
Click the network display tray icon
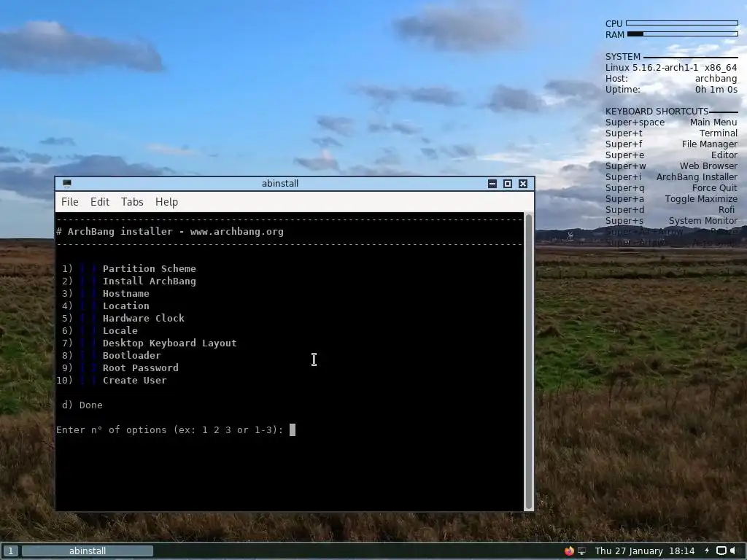point(721,551)
